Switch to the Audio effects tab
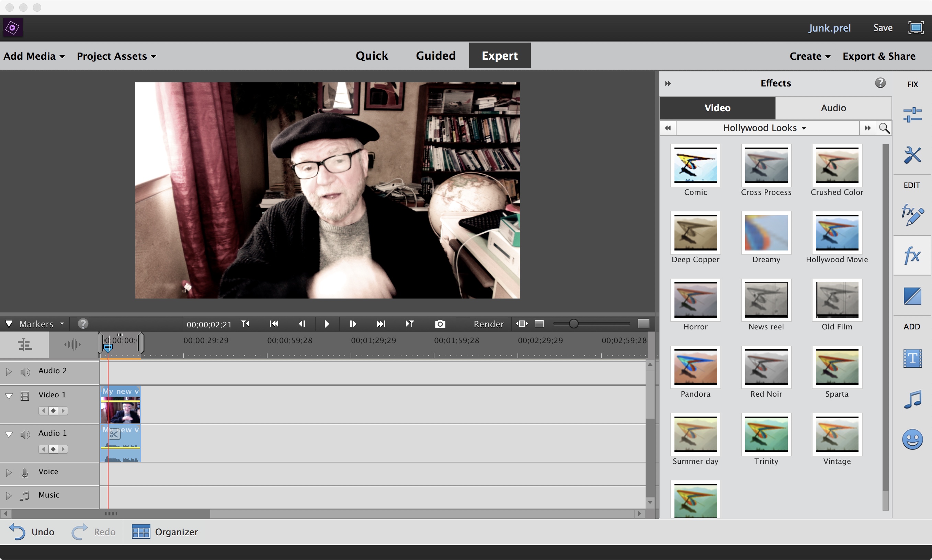 click(833, 107)
